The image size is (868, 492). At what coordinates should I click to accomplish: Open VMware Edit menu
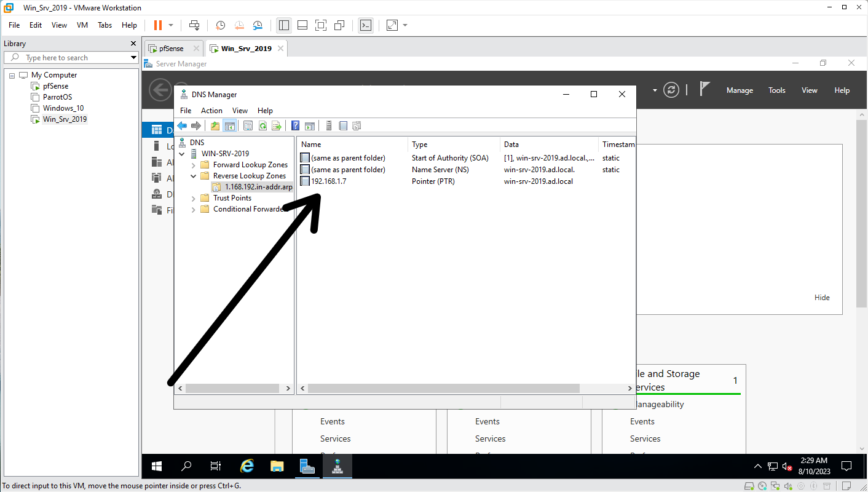click(36, 25)
